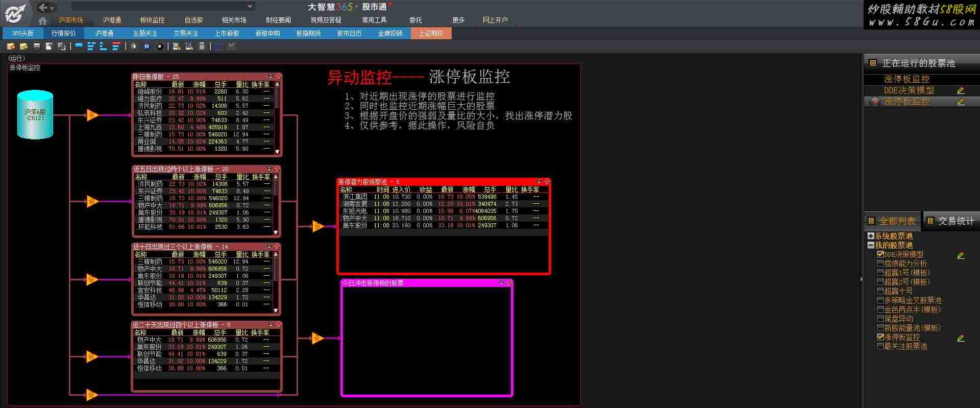
Task: Switch to the 行情报价 tab
Action: [64, 33]
